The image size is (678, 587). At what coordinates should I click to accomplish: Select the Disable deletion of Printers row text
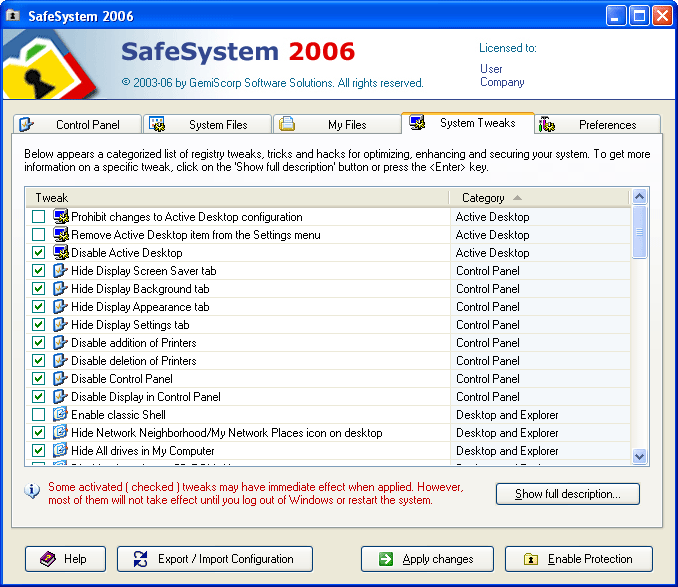pyautogui.click(x=134, y=360)
